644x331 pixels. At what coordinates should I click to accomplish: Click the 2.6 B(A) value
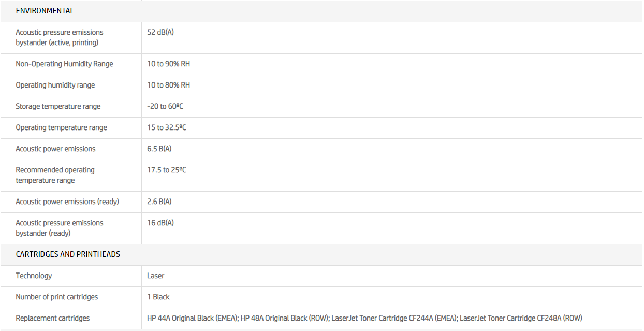159,202
